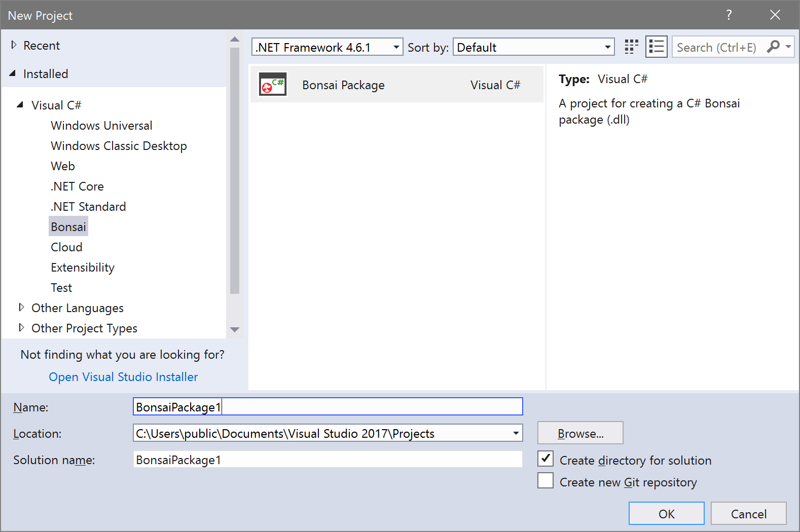Viewport: 800px width, 532px height.
Task: Select Windows Universal category
Action: 101,126
